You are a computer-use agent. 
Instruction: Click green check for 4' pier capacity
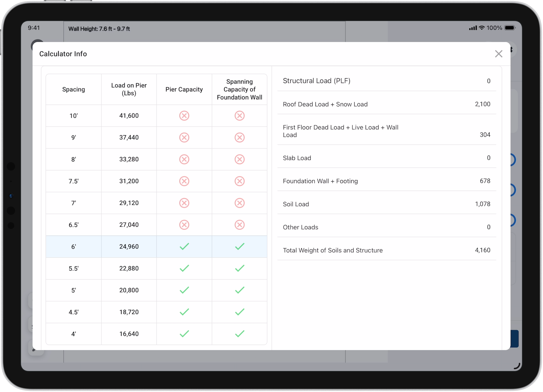click(x=184, y=334)
